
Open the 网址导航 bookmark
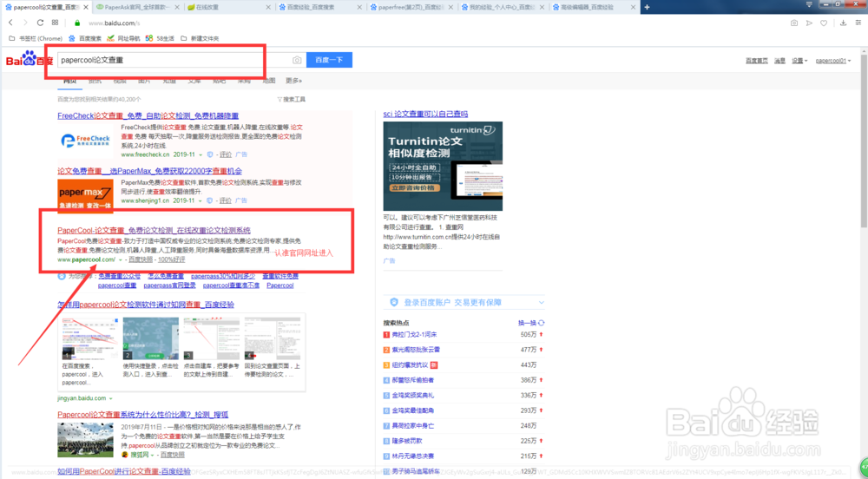click(x=123, y=38)
